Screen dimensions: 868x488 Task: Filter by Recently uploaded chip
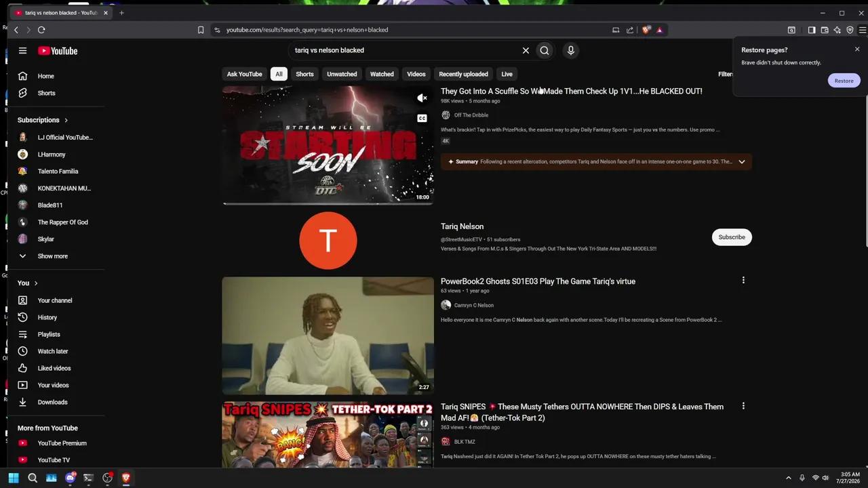(463, 74)
